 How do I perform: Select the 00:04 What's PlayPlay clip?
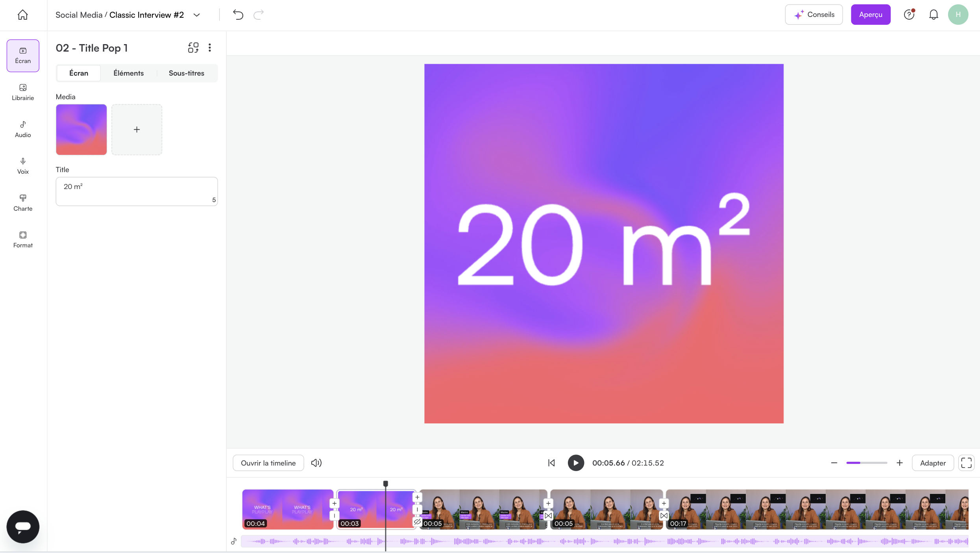click(x=288, y=509)
